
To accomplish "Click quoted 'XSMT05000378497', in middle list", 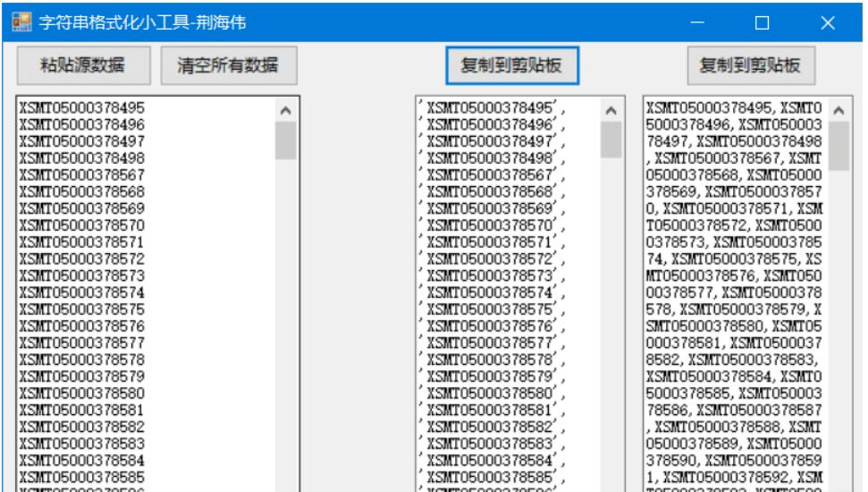I will point(493,141).
